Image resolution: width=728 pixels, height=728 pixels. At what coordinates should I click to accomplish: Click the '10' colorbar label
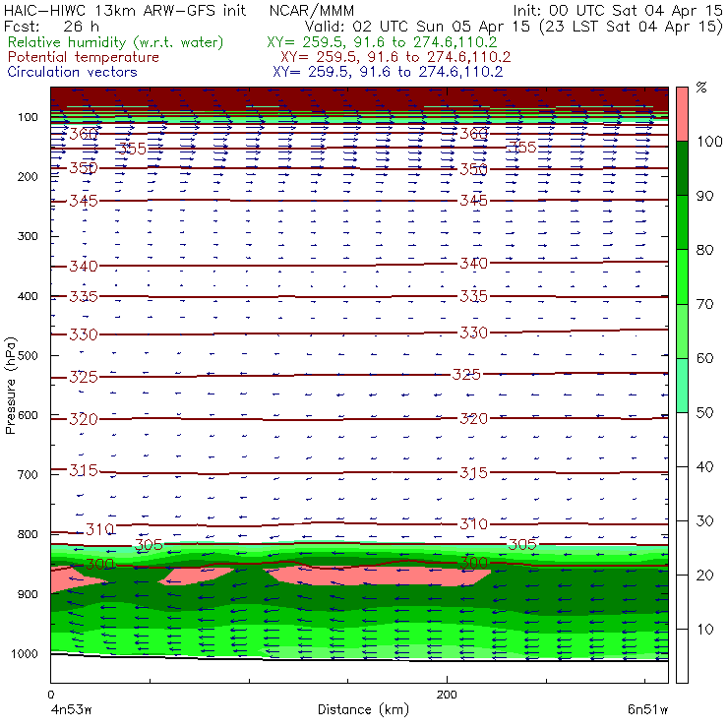coord(704,630)
